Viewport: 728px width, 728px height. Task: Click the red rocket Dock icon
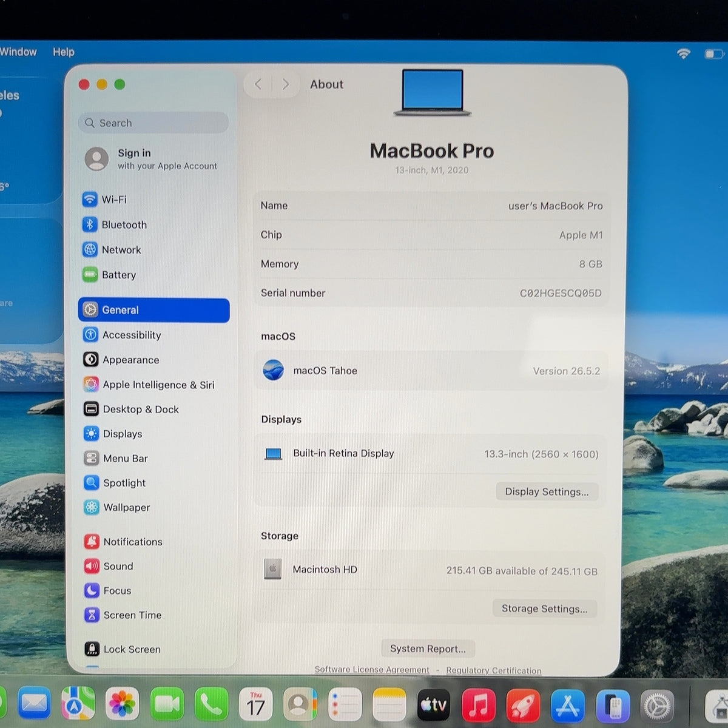pyautogui.click(x=523, y=706)
